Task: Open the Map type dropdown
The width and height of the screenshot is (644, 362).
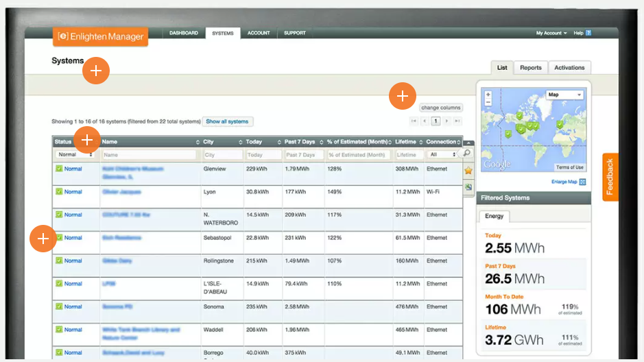Action: coord(564,95)
